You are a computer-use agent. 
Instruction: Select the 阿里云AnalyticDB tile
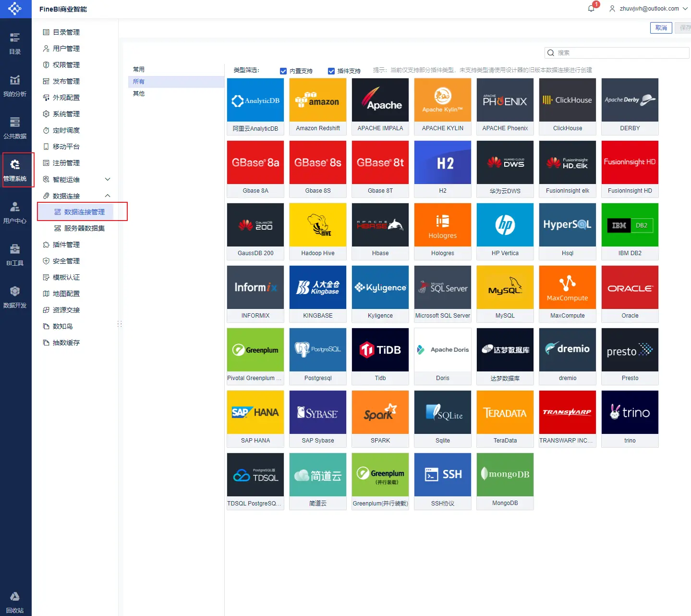pyautogui.click(x=255, y=106)
